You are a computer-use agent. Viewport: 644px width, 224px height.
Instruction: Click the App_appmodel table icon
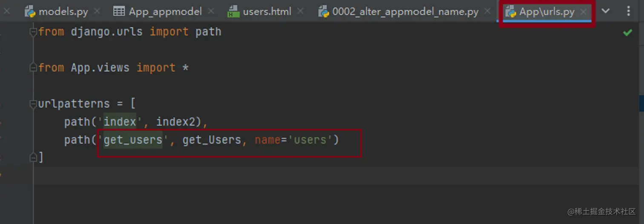pos(119,11)
